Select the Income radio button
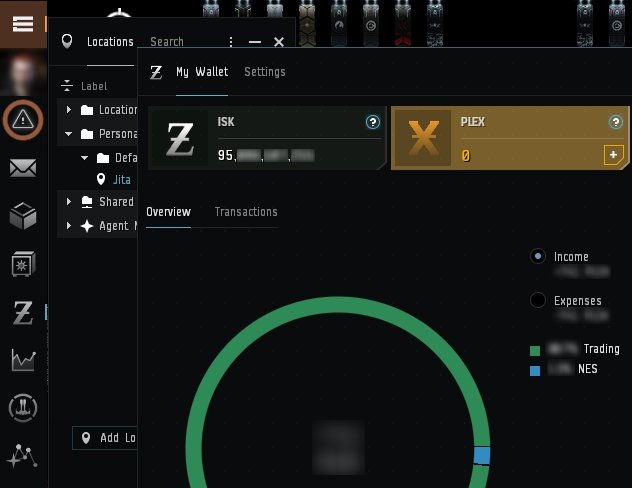632x488 pixels. (x=538, y=256)
